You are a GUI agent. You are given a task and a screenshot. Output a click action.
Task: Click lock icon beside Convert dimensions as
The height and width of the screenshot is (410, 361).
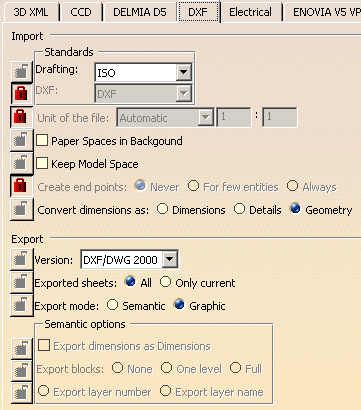22,209
